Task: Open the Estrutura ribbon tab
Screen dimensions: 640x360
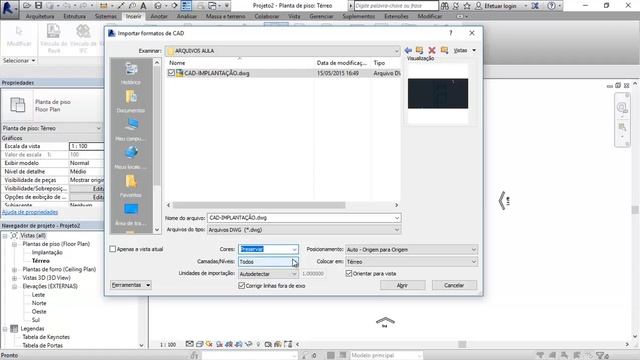Action: point(75,16)
